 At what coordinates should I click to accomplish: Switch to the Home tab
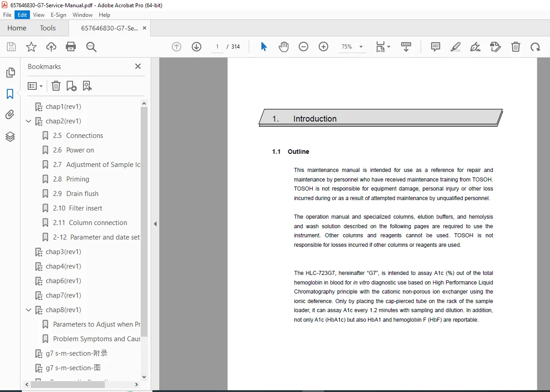17,28
